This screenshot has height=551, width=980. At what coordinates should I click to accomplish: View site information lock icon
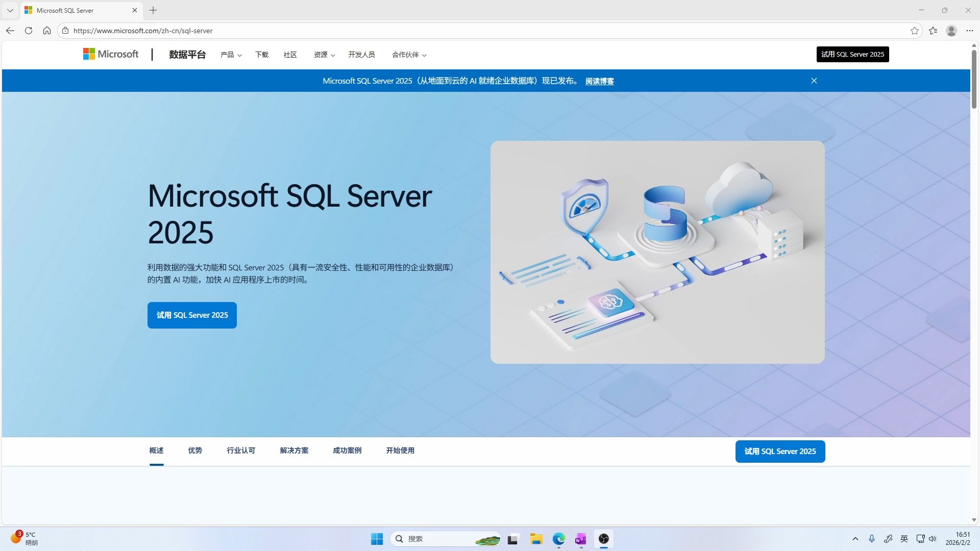[x=65, y=31]
